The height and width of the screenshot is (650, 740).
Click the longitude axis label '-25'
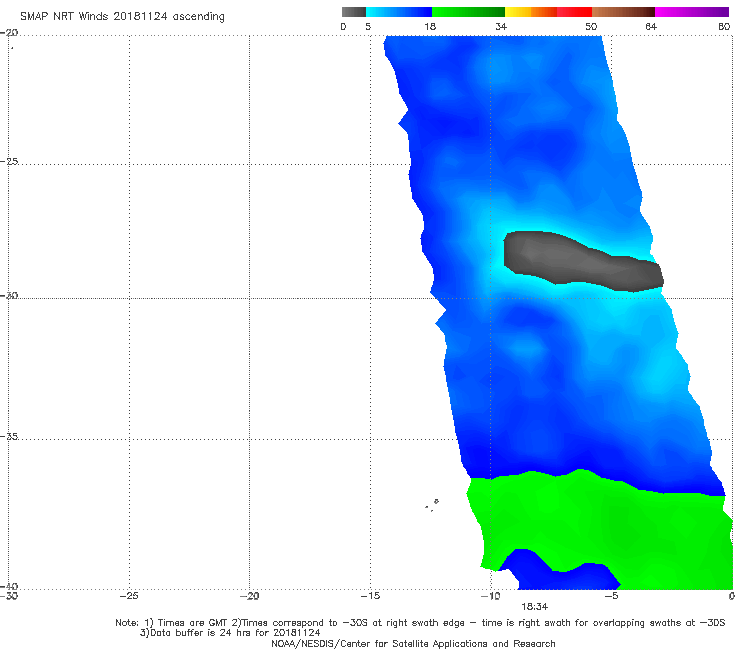pyautogui.click(x=129, y=596)
